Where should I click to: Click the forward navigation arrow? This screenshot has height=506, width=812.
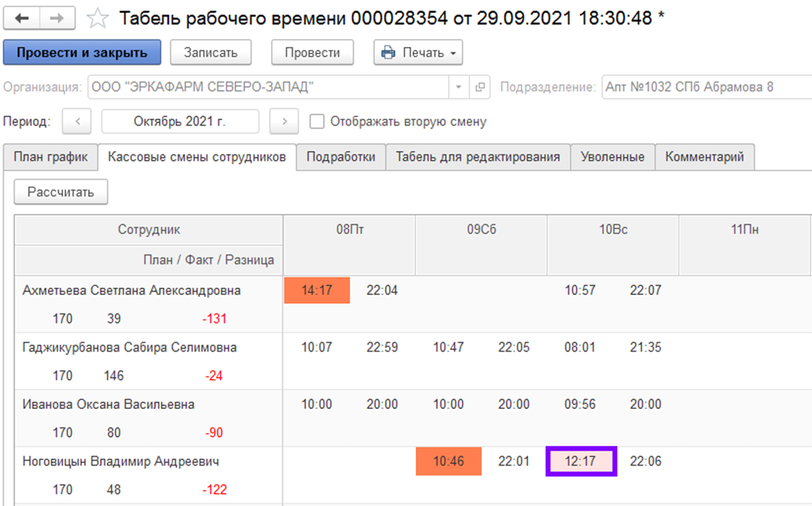[x=57, y=17]
